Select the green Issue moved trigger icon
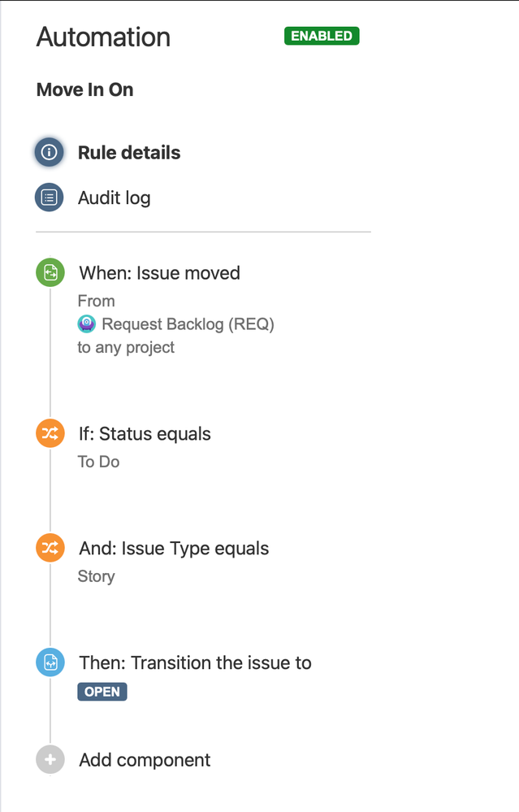This screenshot has height=812, width=519. (50, 272)
